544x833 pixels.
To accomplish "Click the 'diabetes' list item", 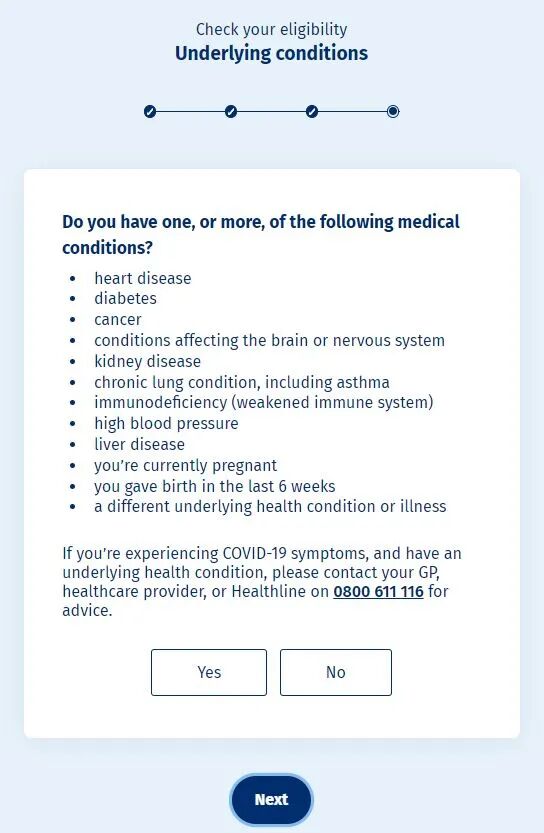I will click(125, 299).
